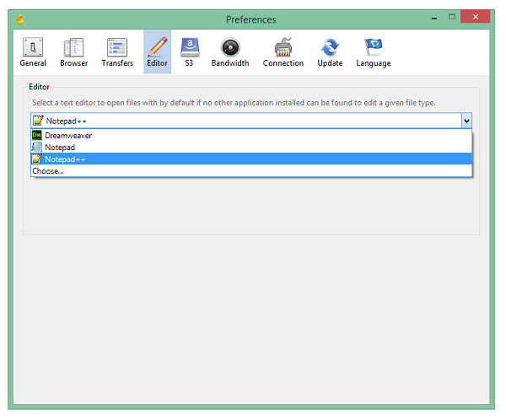
Task: Select the Editor pencil tab
Action: pyautogui.click(x=157, y=51)
